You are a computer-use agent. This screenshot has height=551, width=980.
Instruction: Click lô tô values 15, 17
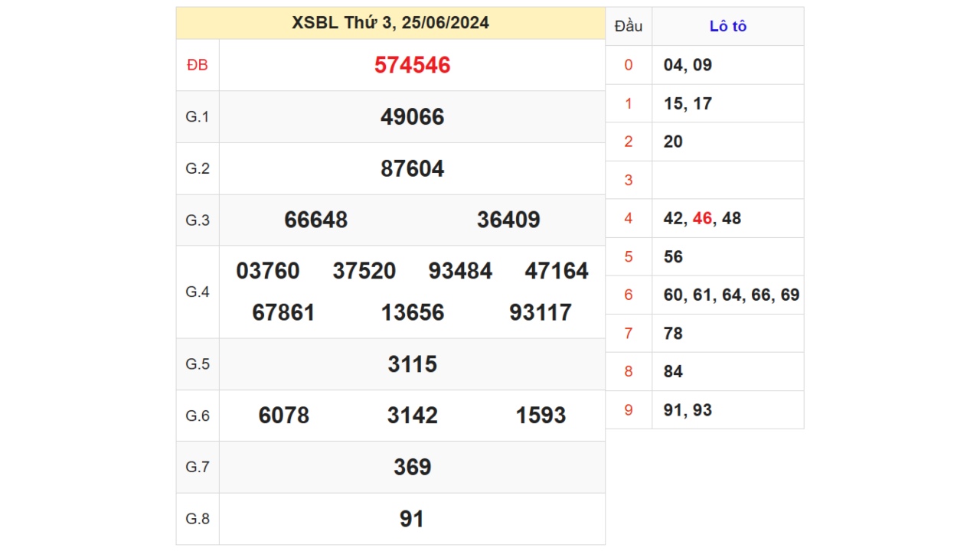point(688,103)
